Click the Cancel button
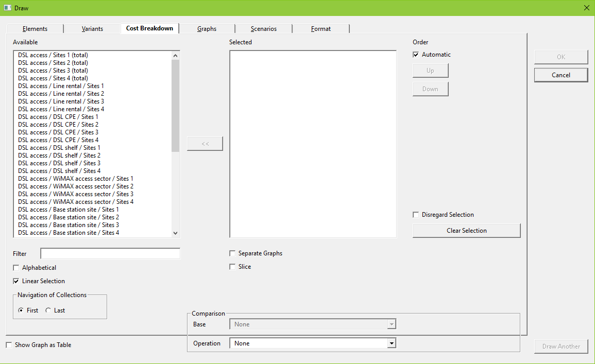Image resolution: width=595 pixels, height=364 pixels. [561, 75]
